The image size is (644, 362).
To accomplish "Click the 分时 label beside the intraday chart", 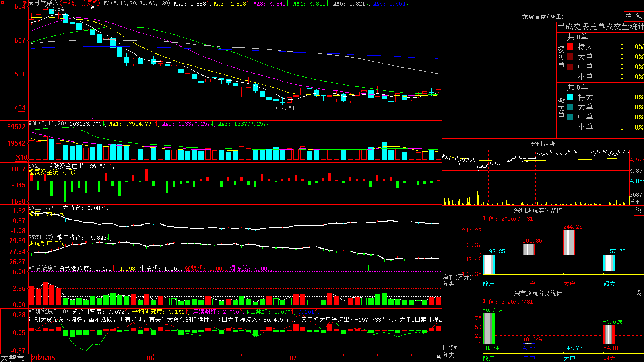I will 636,202.
